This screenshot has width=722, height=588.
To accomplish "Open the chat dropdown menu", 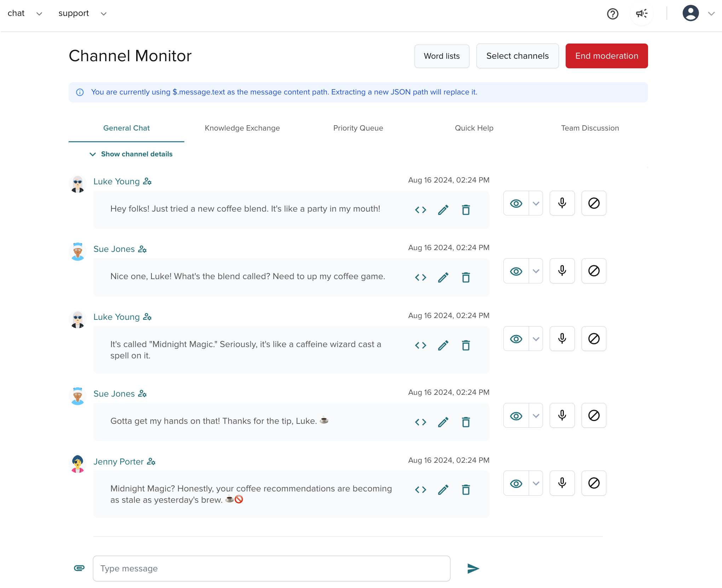I will click(39, 13).
